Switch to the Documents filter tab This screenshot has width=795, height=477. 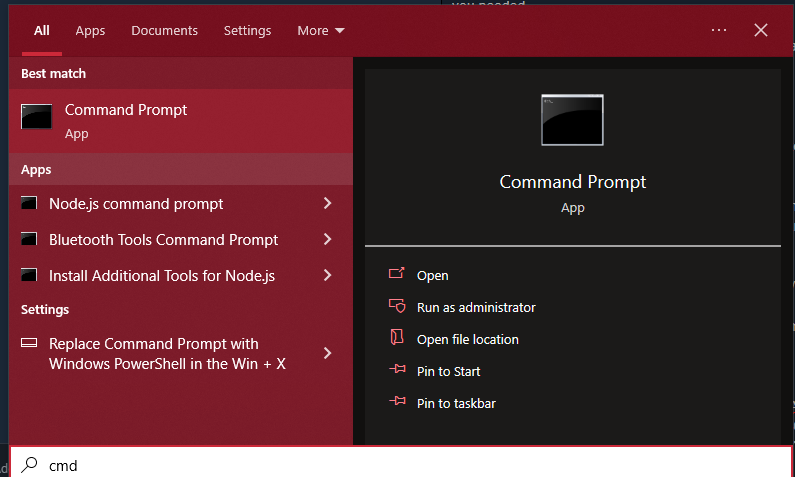[x=164, y=31]
